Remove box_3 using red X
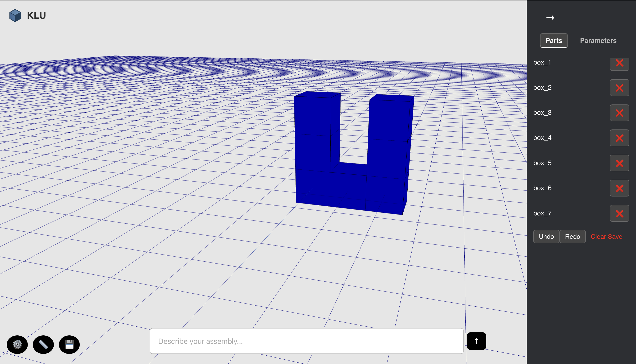Screen dimensions: 636x364 (619, 113)
